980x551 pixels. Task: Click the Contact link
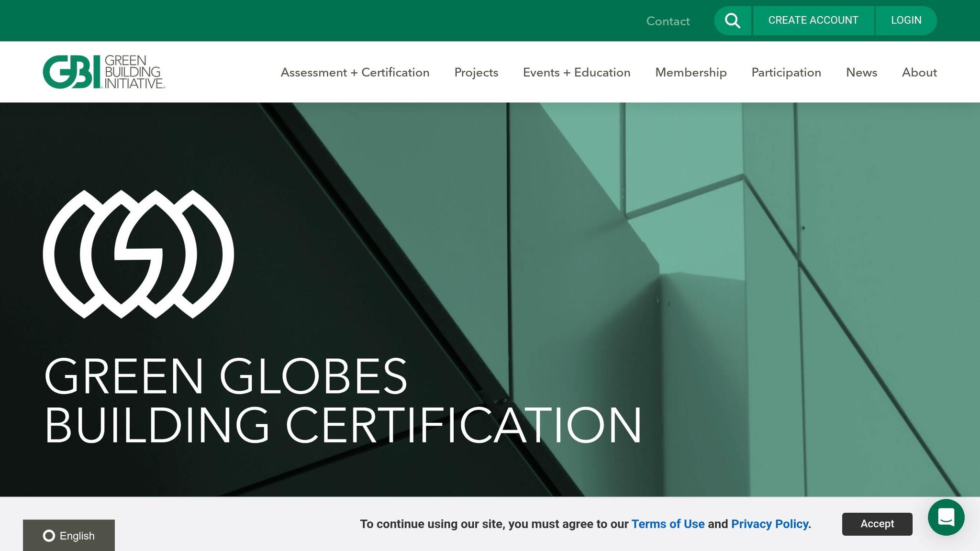[x=668, y=21]
